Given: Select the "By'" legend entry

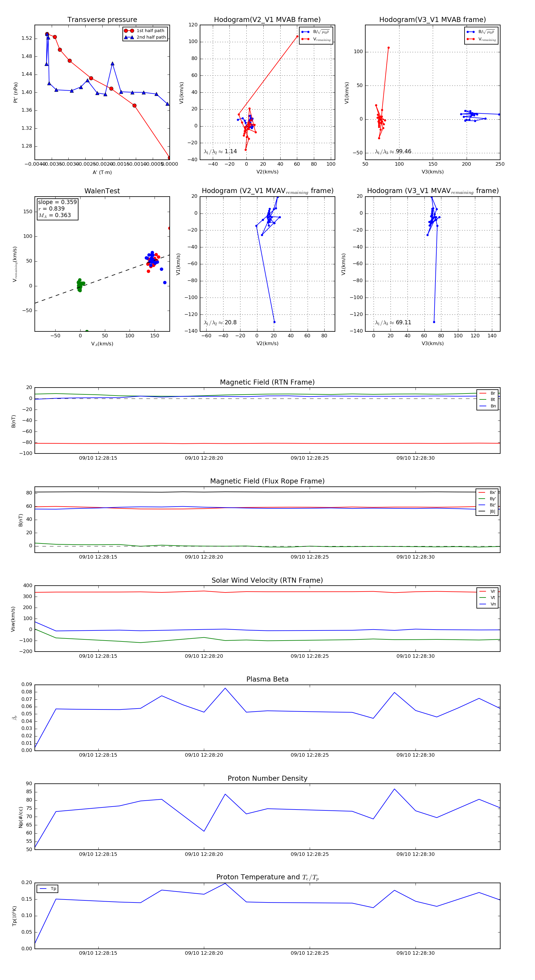Looking at the screenshot, I should point(487,499).
